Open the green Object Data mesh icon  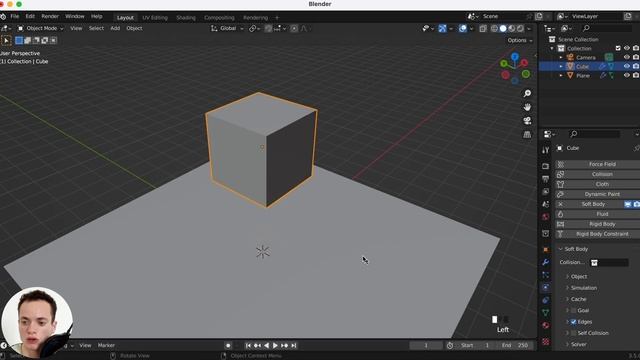tap(545, 313)
